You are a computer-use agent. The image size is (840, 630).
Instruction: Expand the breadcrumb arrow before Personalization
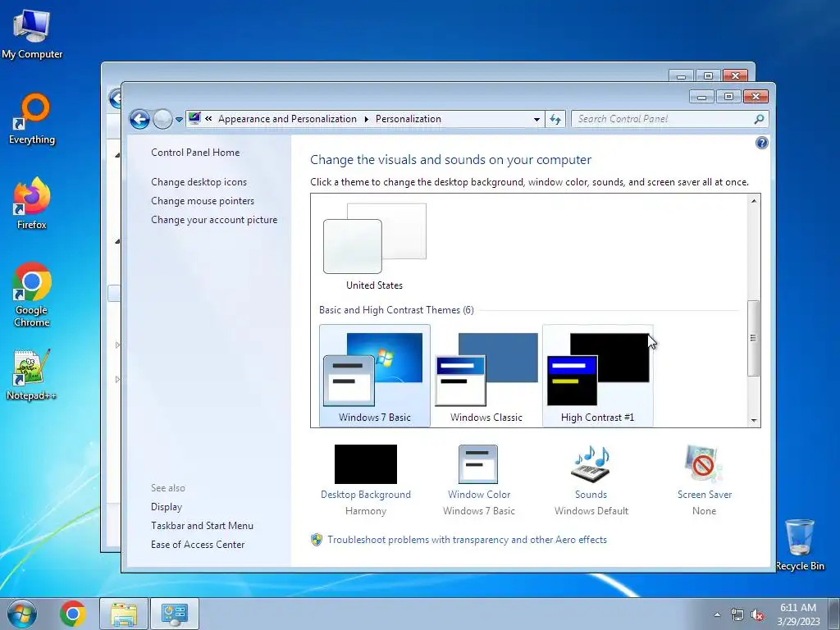click(x=367, y=119)
